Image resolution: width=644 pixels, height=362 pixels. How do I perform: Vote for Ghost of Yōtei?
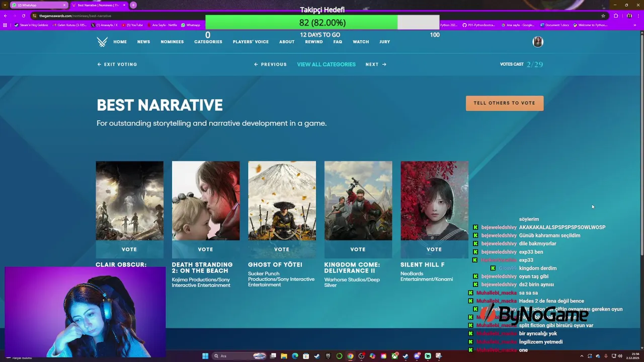282,249
